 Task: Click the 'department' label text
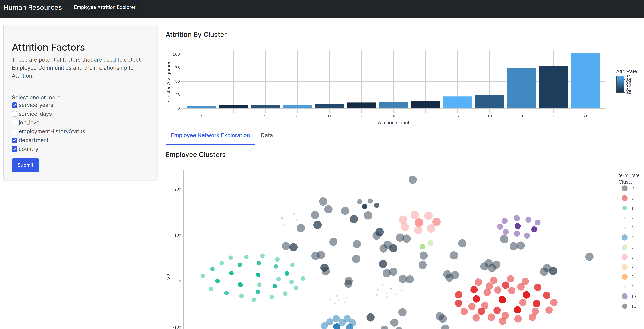pos(34,140)
